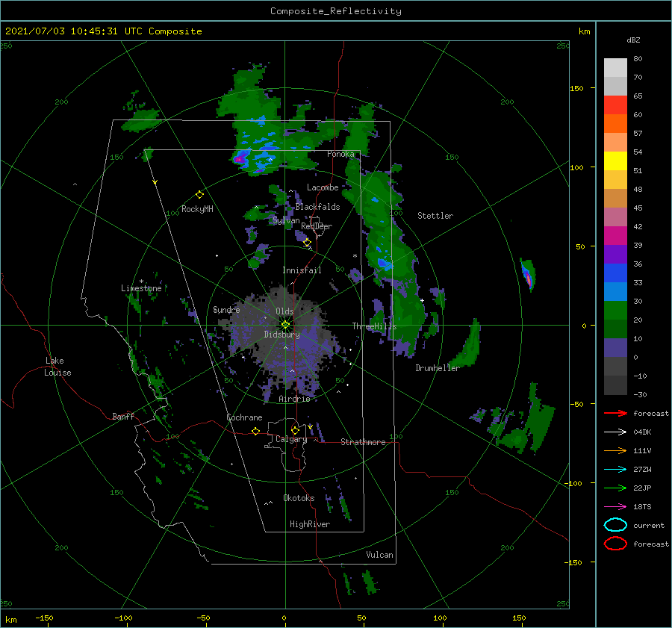Choose the green 22JP arrow legend icon
Image resolution: width=672 pixels, height=628 pixels.
[615, 488]
